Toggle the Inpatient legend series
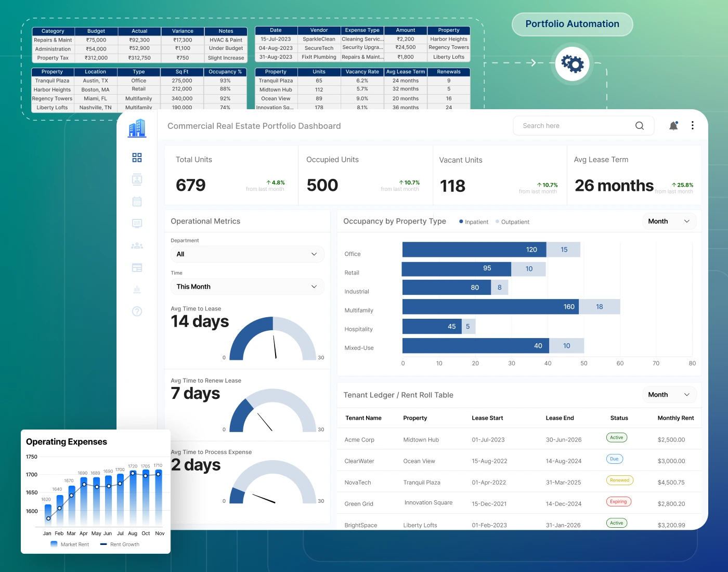728x572 pixels. pyautogui.click(x=474, y=222)
